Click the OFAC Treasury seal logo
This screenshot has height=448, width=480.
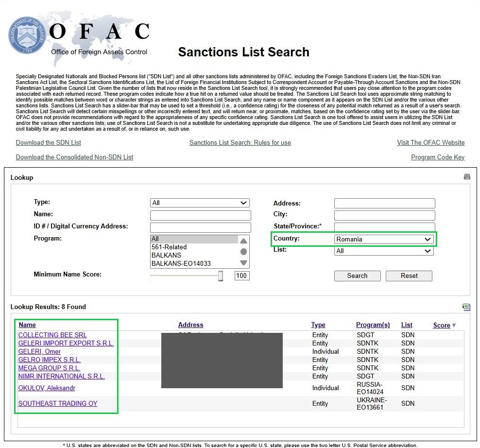[x=27, y=35]
